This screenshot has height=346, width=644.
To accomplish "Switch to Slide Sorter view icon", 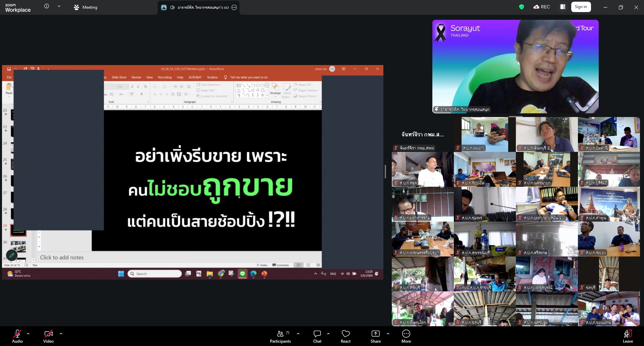I will pos(308,265).
